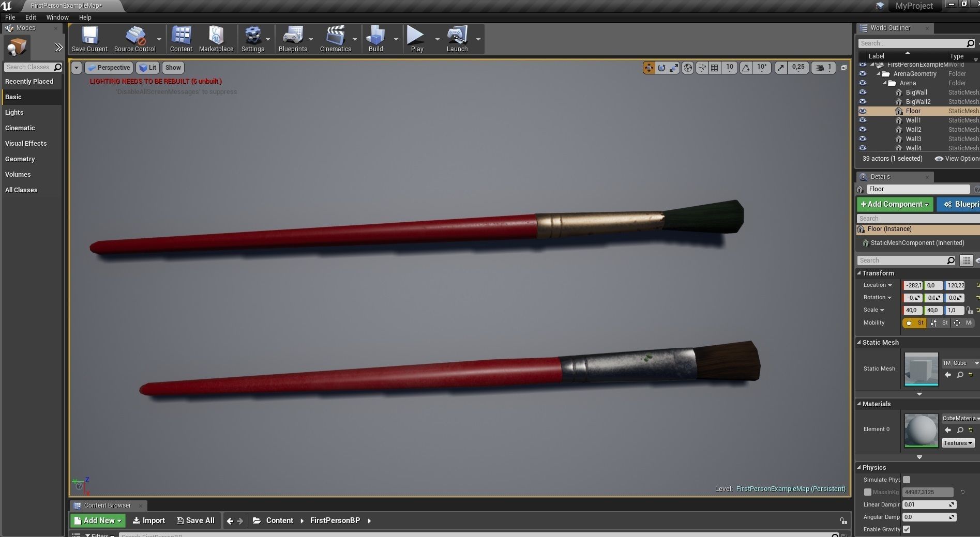The image size is (980, 537).
Task: Select the translate (move) gizmo mode
Action: coord(649,68)
